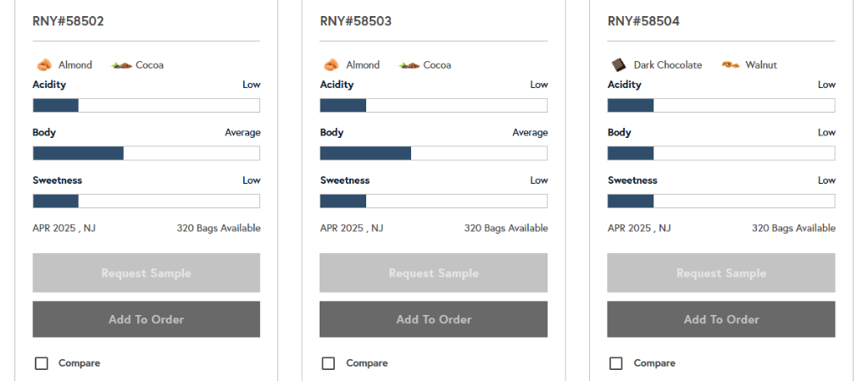Screen dimensions: 868x381
Task: Click the Almond icon on RNY#58502
Action: 44,65
